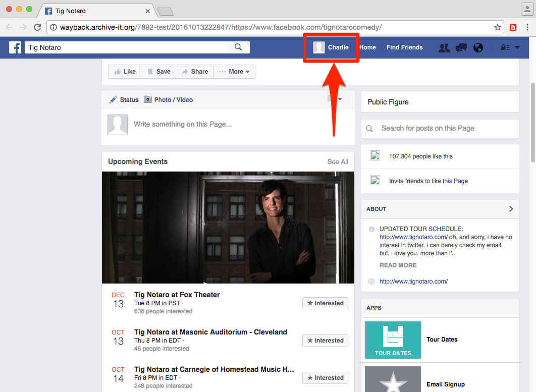536x392 pixels.
Task: Toggle Interested for Carnegie of Homestead event
Action: 326,378
